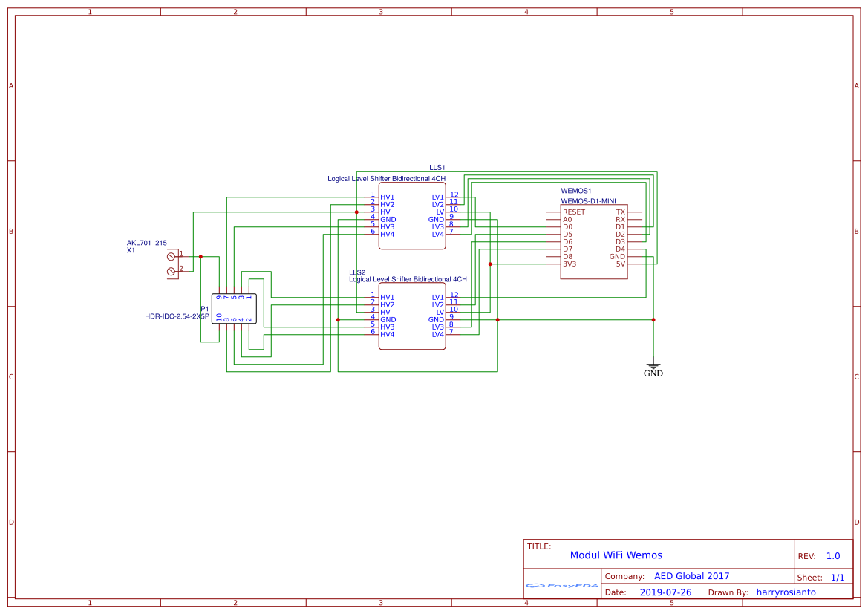
Task: Click the GND pin label inside WEMOS1
Action: click(617, 257)
